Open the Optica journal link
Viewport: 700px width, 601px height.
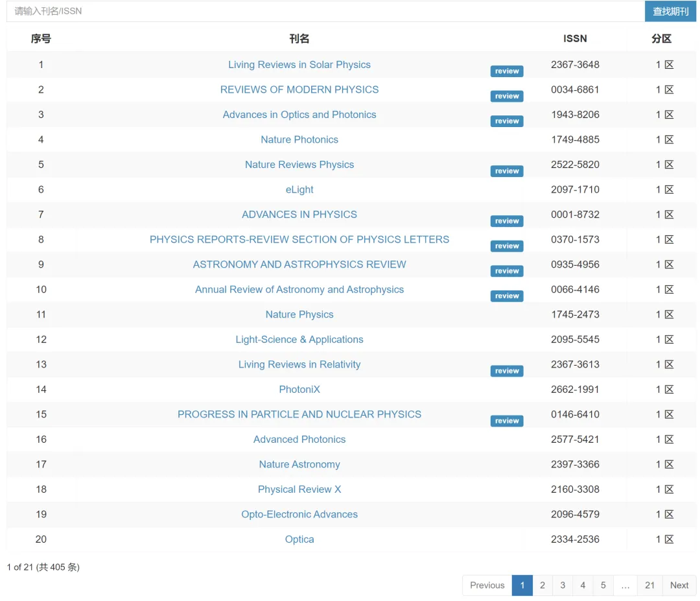(x=299, y=539)
